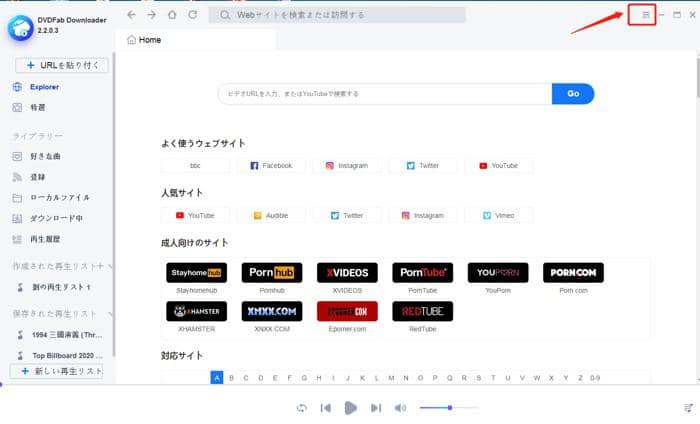Open ローカルファイル in the sidebar
Screen dimensions: 700x424
point(60,198)
